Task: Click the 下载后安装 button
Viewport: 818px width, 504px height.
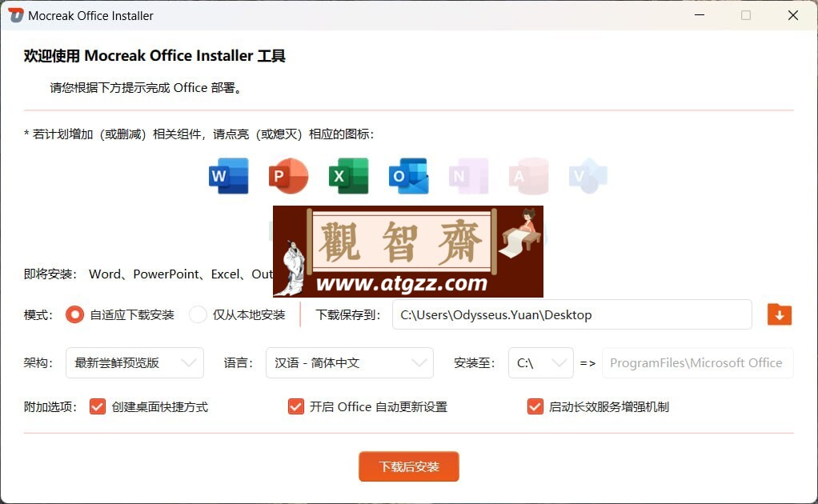Action: click(x=409, y=466)
